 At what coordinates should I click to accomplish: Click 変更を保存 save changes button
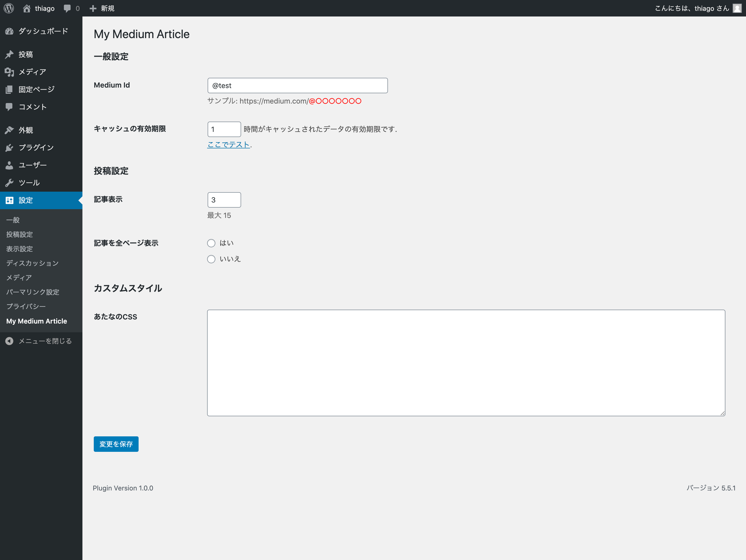pos(116,444)
